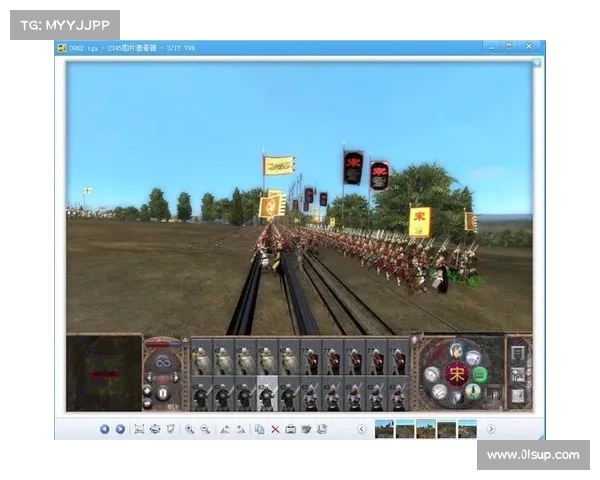Screen dimensions: 600x480
Task: Select the fourth thumbnail in the strip
Action: [447, 429]
